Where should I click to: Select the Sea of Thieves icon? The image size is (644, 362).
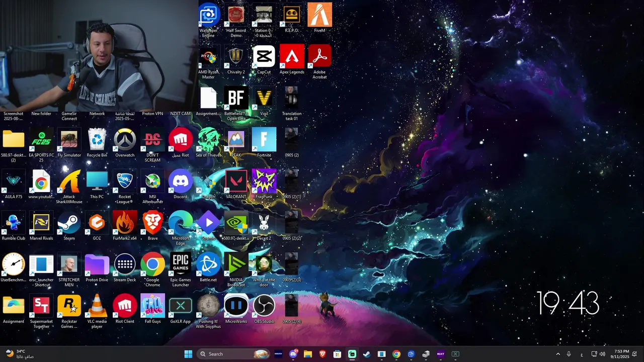click(208, 140)
